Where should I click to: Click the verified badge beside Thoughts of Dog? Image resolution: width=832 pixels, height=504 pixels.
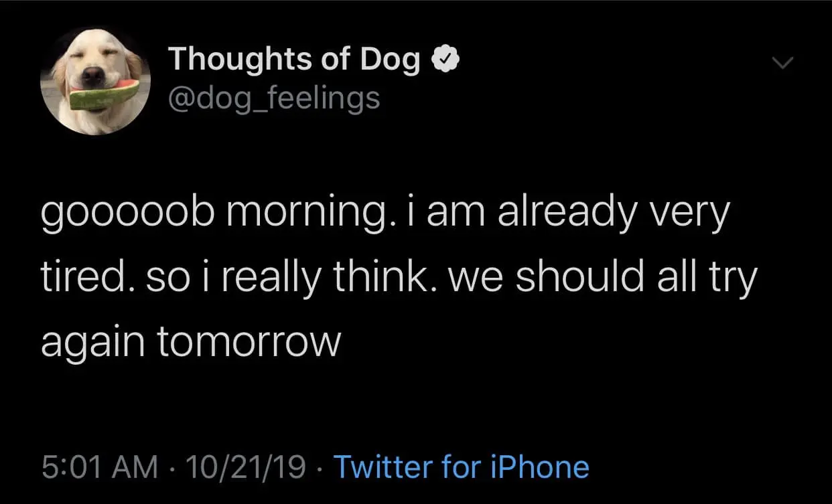[x=445, y=61]
